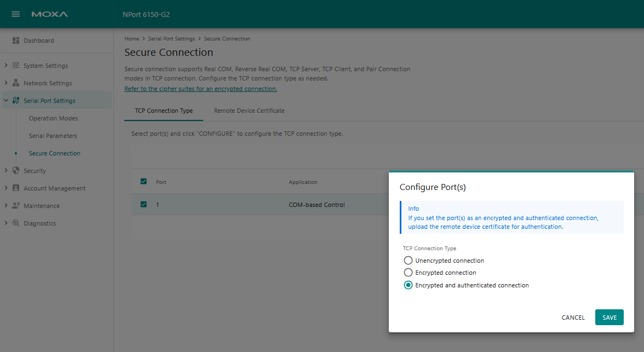Click the Security shield icon
Image resolution: width=644 pixels, height=352 pixels.
pos(16,171)
